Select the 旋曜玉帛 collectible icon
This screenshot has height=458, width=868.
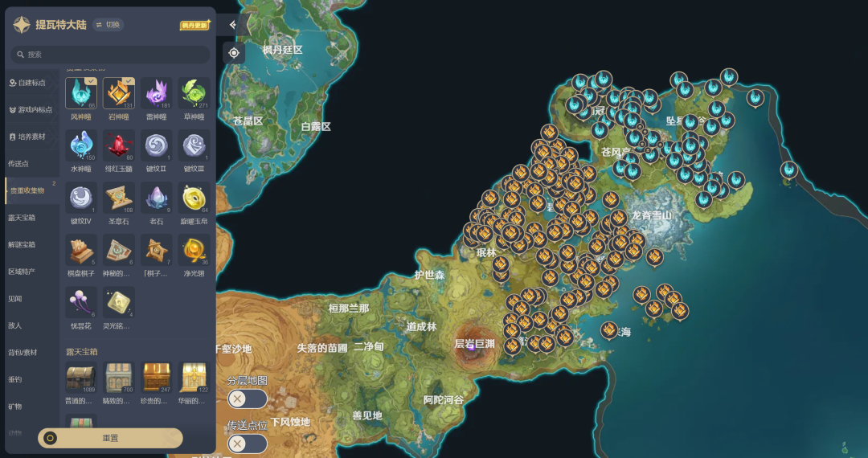point(194,198)
